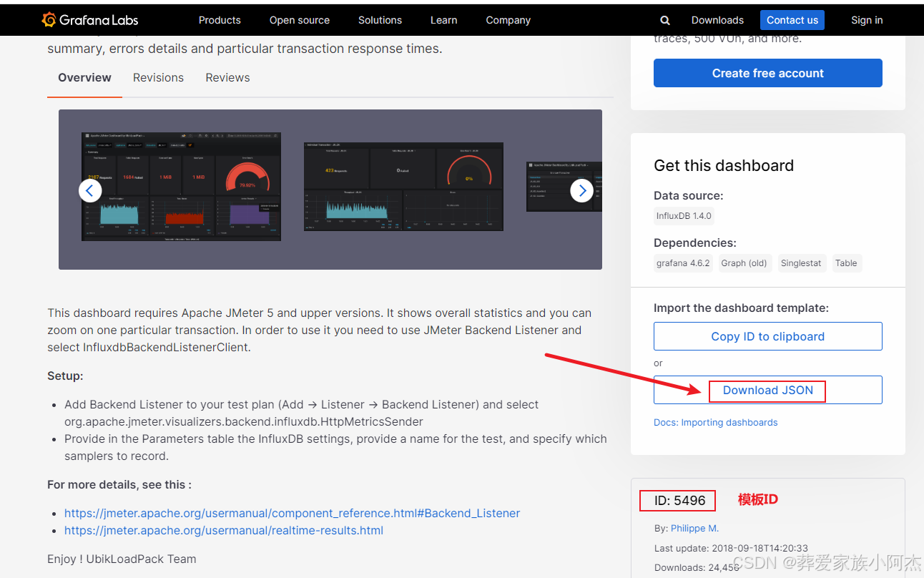The height and width of the screenshot is (578, 924).
Task: Click the Data source: label
Action: coord(689,195)
